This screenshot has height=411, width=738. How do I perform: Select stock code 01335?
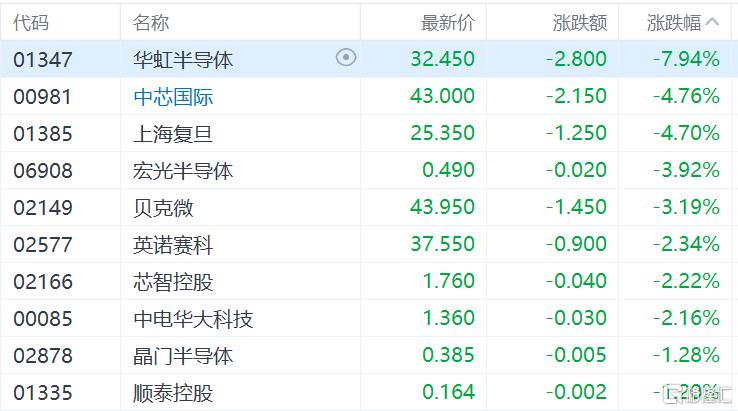pos(43,393)
